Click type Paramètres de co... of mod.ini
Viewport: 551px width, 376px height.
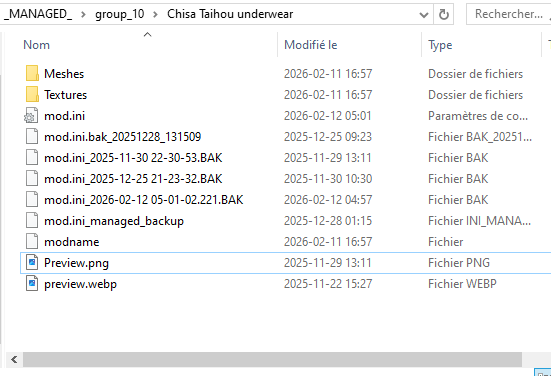pos(478,116)
